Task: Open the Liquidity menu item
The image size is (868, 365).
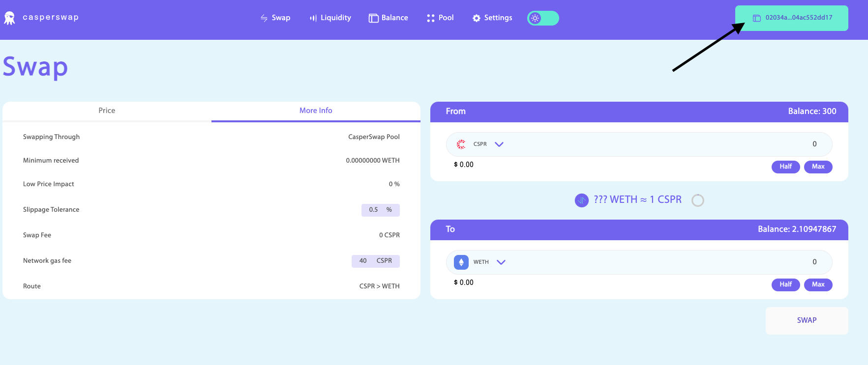Action: click(330, 18)
